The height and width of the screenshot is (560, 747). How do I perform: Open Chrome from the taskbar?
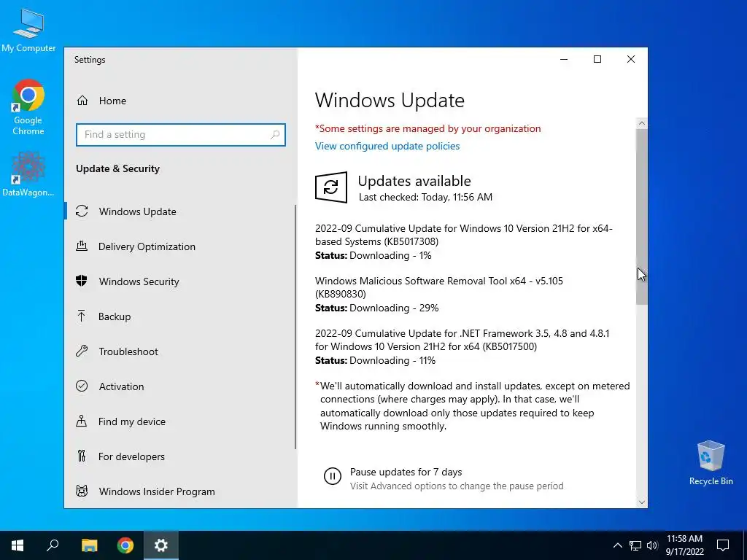click(x=125, y=545)
